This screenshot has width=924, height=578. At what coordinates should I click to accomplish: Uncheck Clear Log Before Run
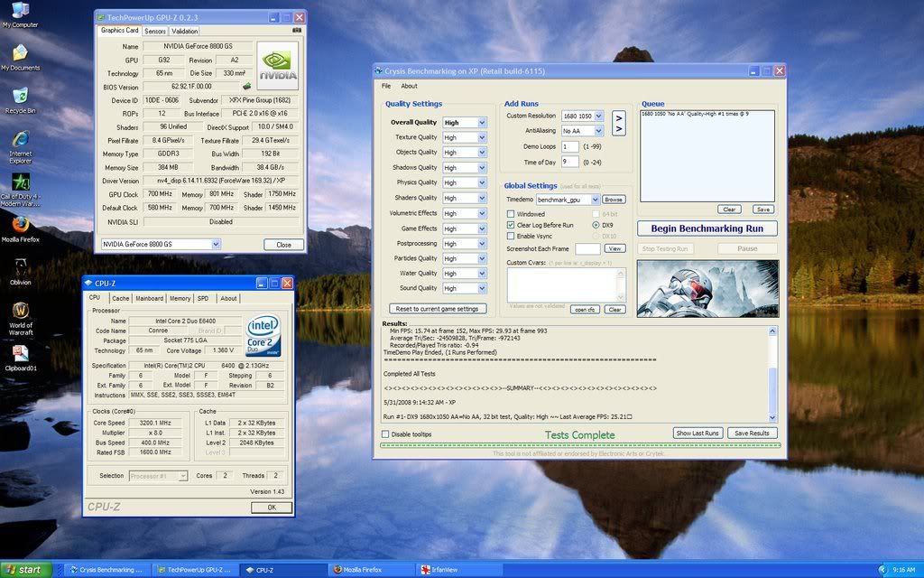click(511, 225)
